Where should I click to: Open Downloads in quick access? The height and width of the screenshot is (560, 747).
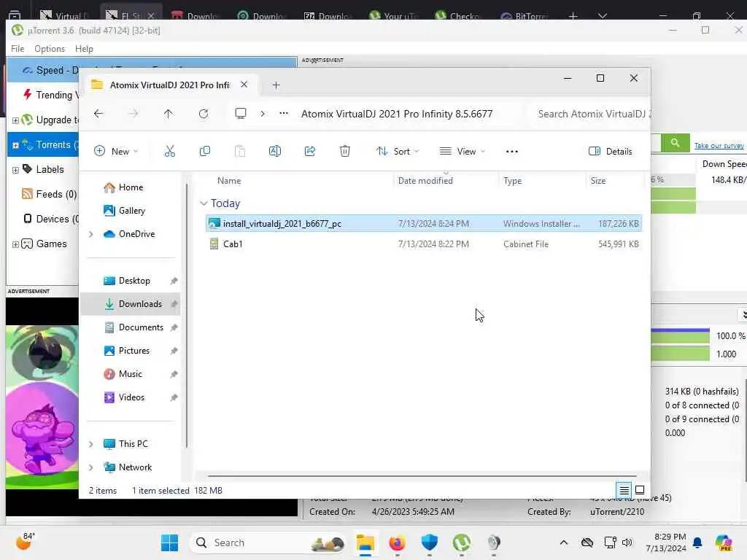point(131,304)
